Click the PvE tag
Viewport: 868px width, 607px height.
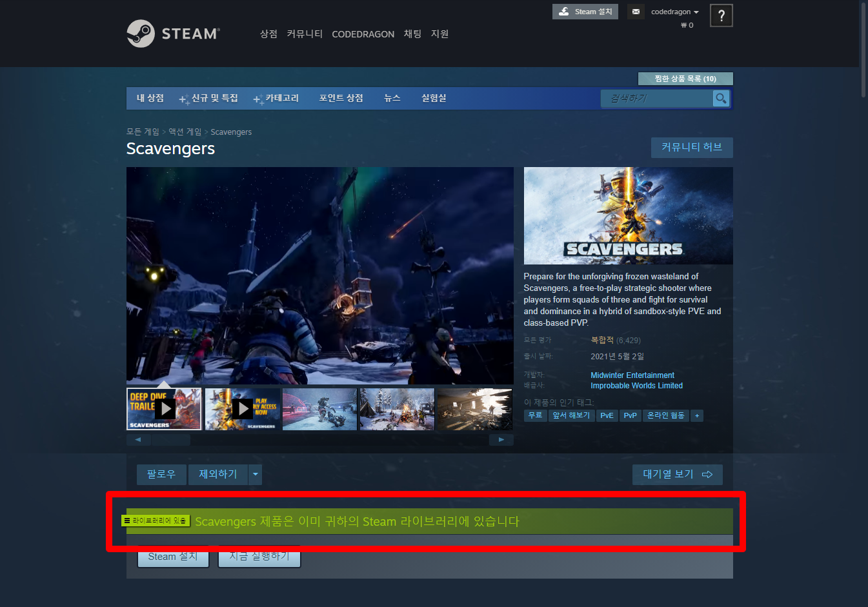point(607,416)
